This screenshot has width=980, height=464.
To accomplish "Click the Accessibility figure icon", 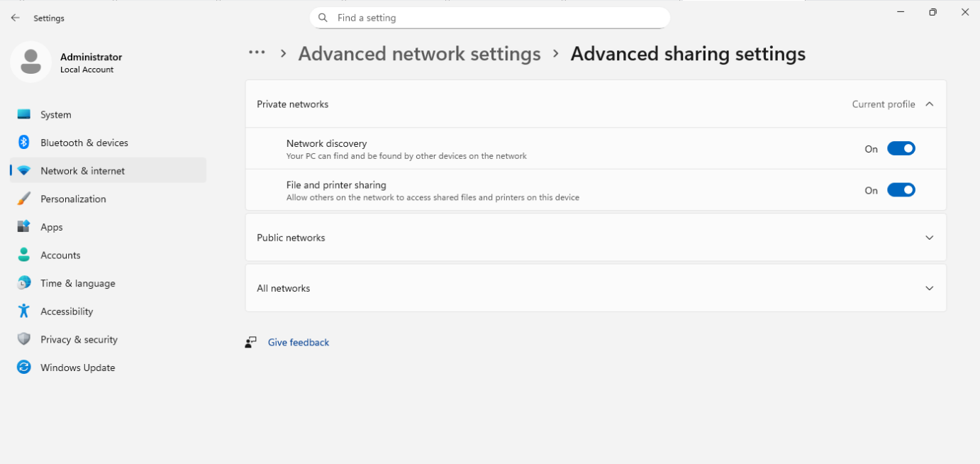I will pyautogui.click(x=24, y=311).
